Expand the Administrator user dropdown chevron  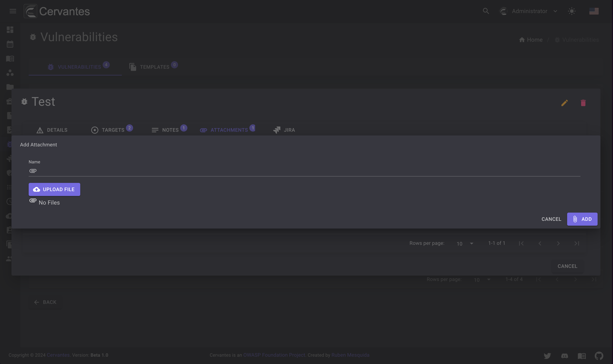point(555,11)
